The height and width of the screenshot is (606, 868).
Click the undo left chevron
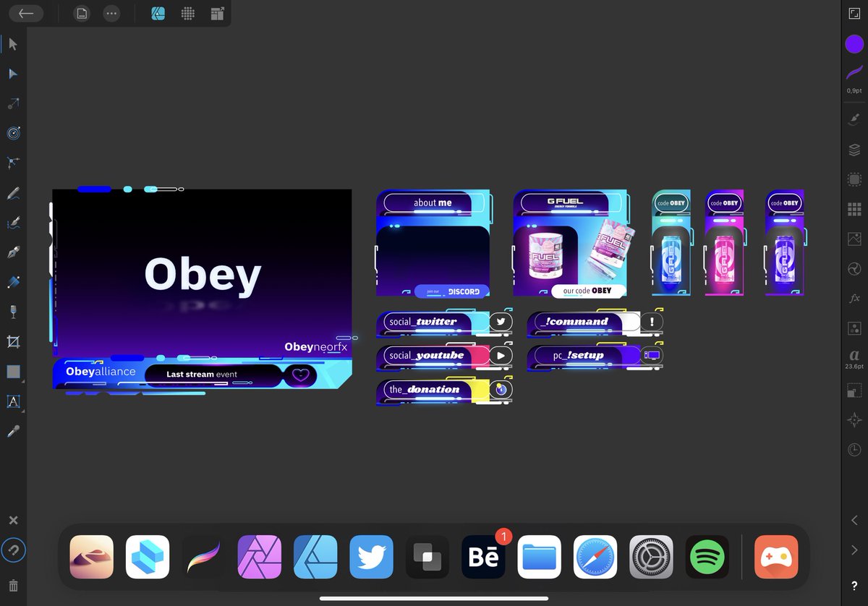854,520
